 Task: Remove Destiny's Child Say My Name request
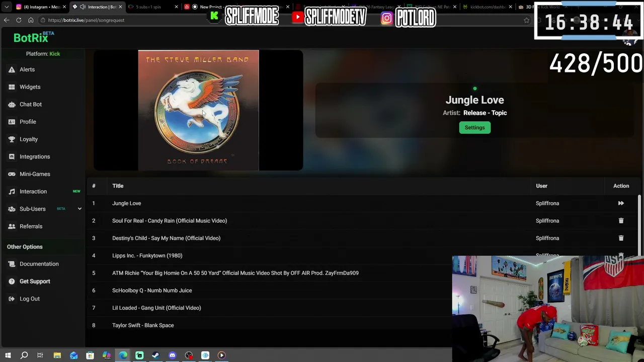(x=621, y=238)
